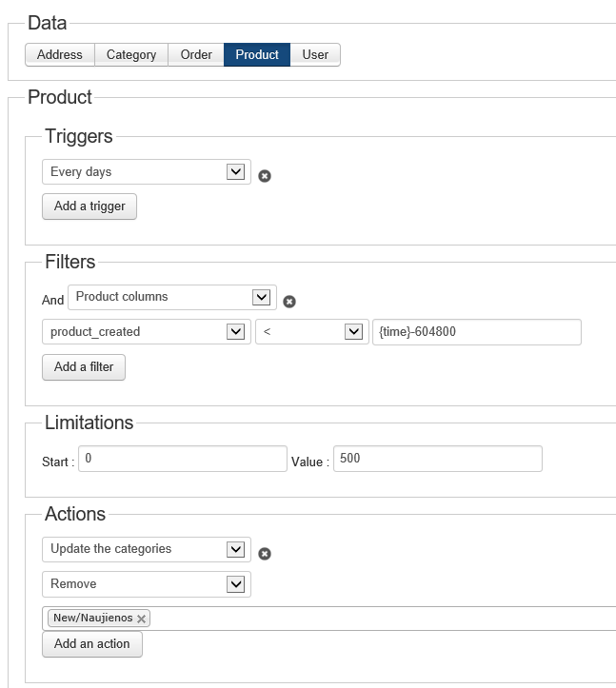The width and height of the screenshot is (616, 688).
Task: Open the Update the categories dropdown
Action: coord(147,549)
